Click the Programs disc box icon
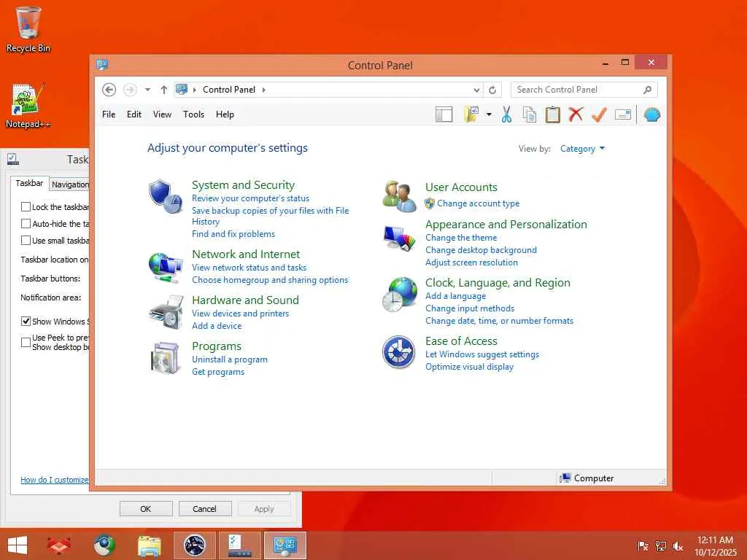Viewport: 747px width, 560px height. (165, 357)
